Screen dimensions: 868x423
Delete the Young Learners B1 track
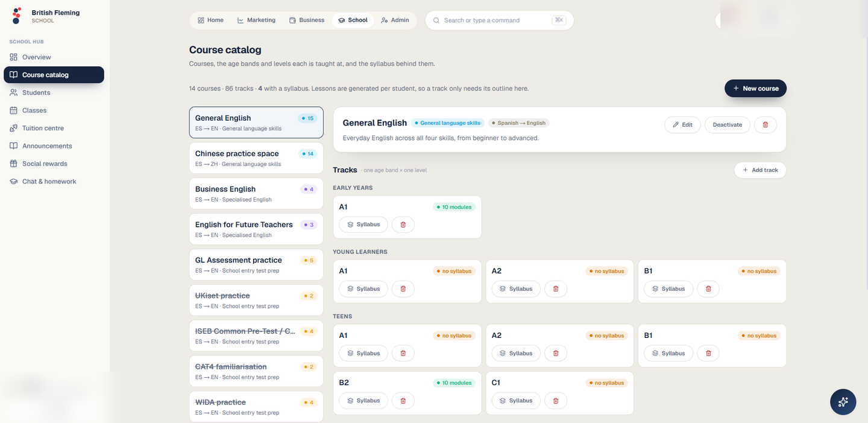708,288
